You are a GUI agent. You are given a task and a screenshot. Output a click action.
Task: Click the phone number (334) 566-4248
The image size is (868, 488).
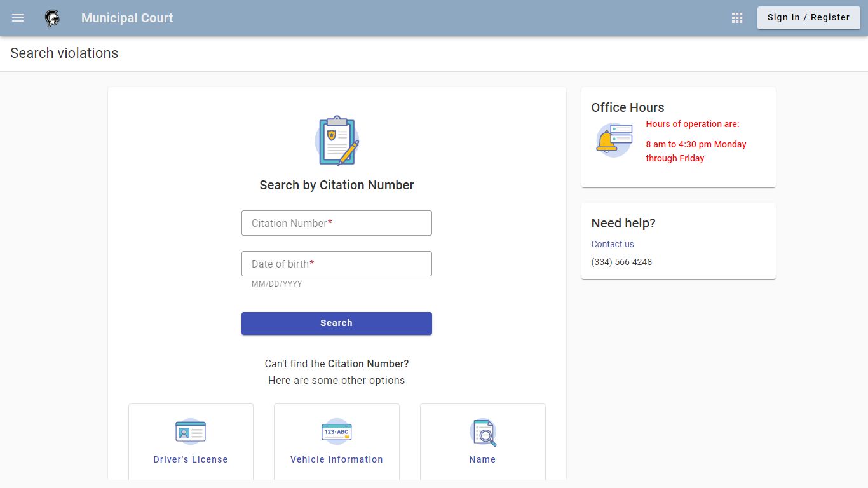(621, 262)
